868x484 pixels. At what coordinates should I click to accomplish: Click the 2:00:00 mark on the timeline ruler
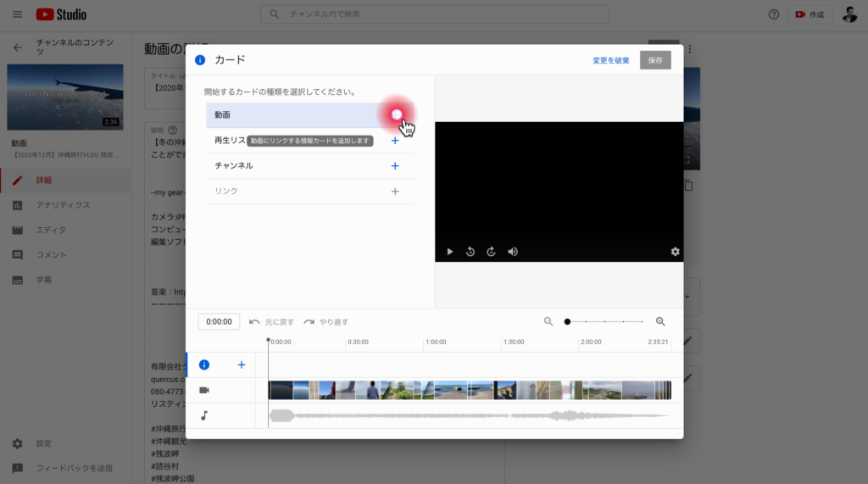click(x=591, y=342)
